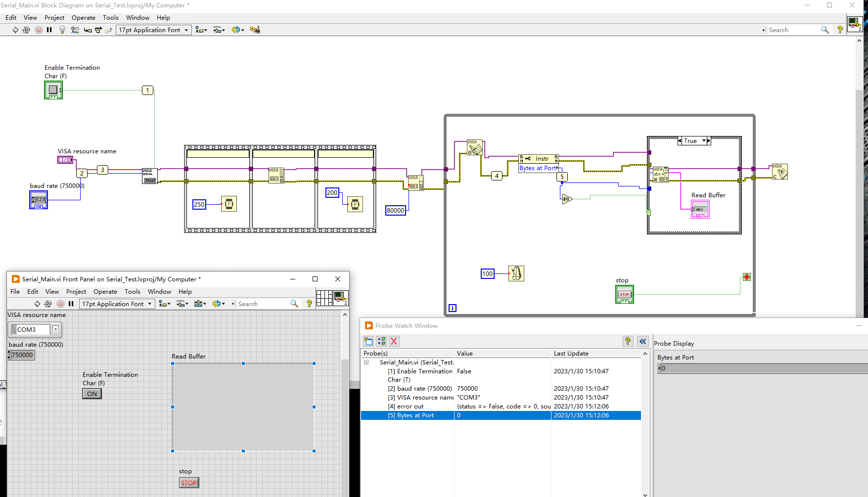Enable Highlight Execution light bulb
868x497 pixels.
[62, 30]
